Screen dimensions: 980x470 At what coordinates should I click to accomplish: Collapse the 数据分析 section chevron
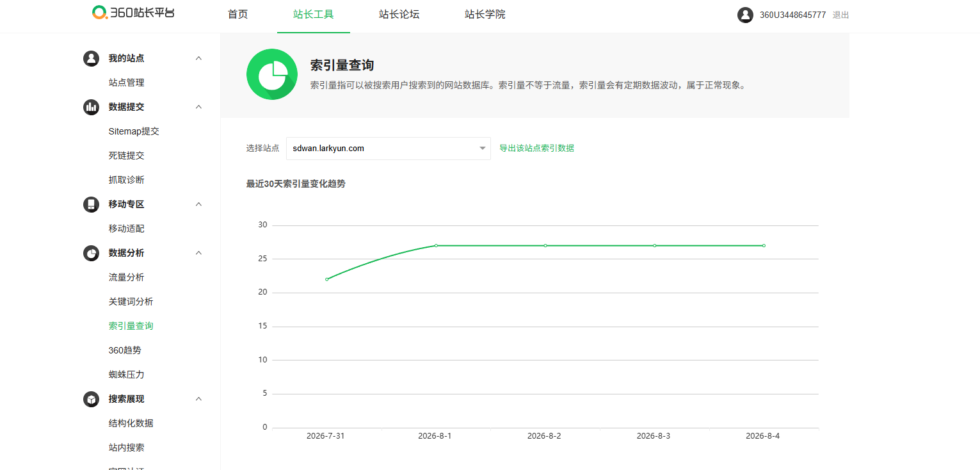(x=198, y=253)
